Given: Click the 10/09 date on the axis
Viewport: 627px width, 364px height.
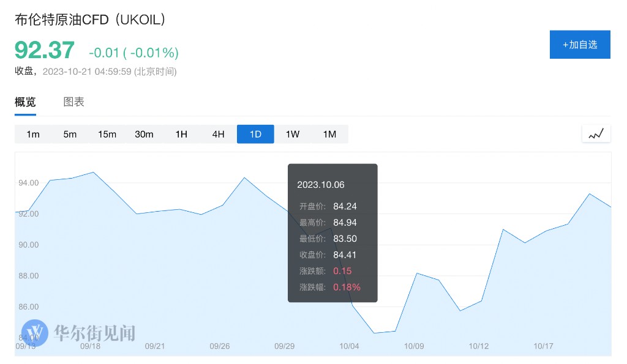Looking at the screenshot, I should (414, 346).
